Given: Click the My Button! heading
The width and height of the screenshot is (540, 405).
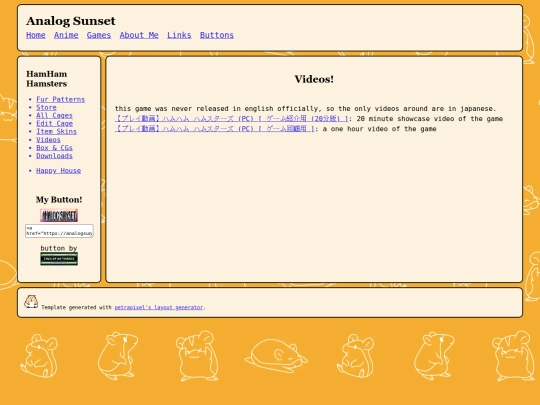Looking at the screenshot, I should [59, 200].
